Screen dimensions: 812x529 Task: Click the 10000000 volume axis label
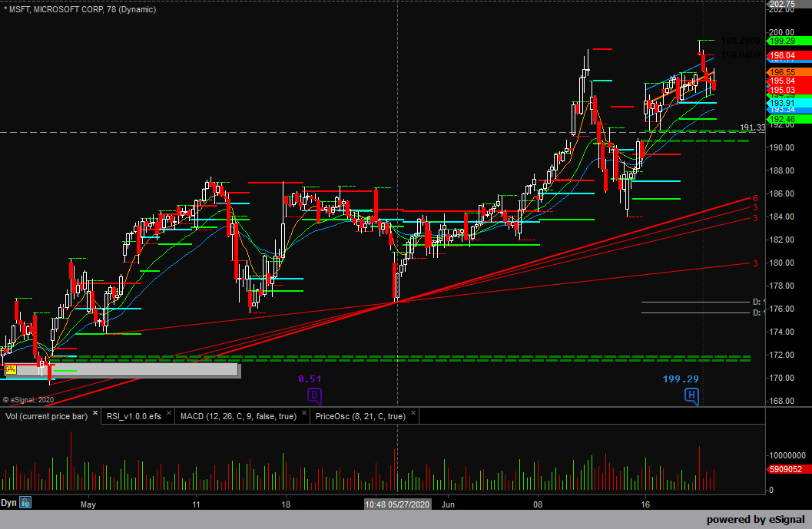click(787, 455)
